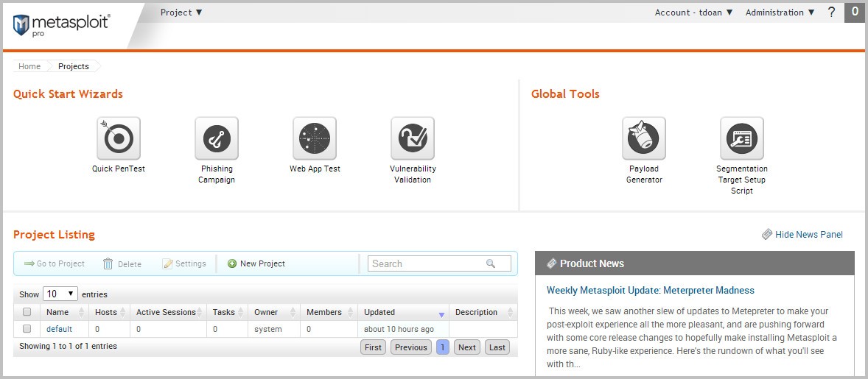Create a New Project with plus button
This screenshot has height=379, width=868.
(x=256, y=263)
